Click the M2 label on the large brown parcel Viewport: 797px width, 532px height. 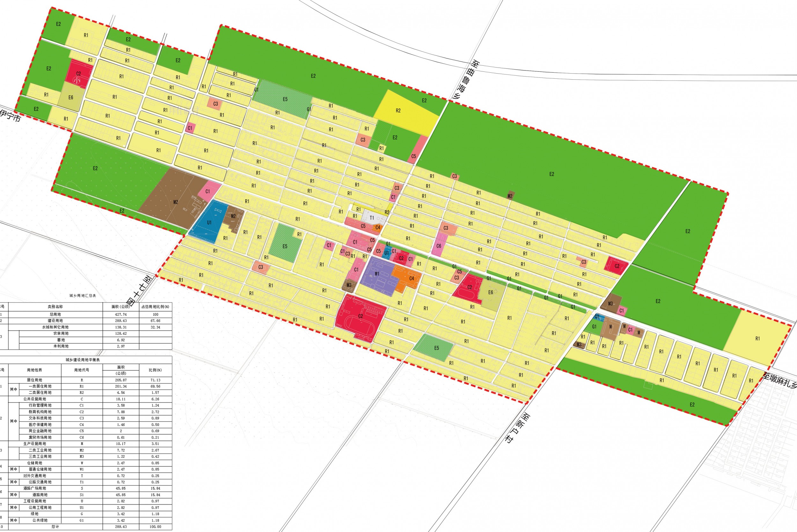(175, 202)
